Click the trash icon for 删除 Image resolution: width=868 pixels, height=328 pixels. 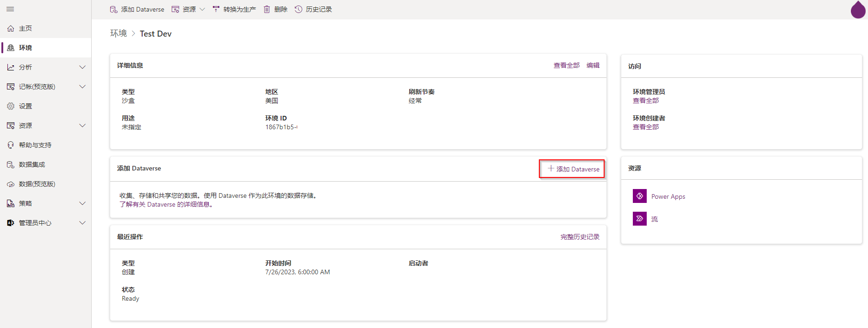point(267,9)
